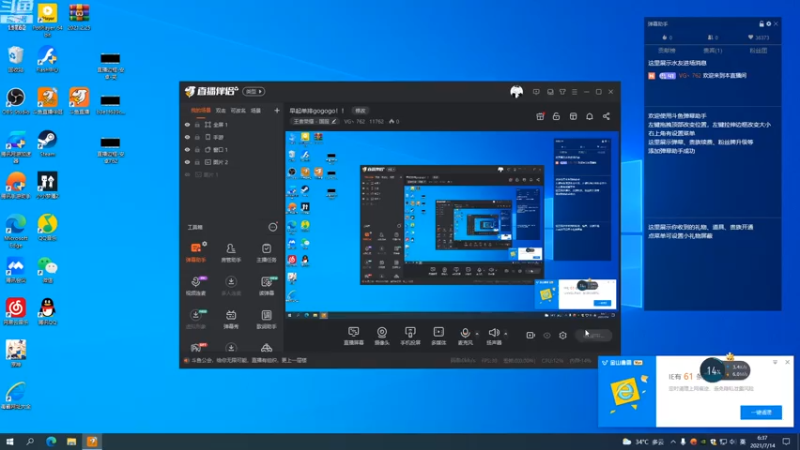The width and height of the screenshot is (800, 450).
Task: Toggle visibility eye for 手游 source
Action: (187, 137)
